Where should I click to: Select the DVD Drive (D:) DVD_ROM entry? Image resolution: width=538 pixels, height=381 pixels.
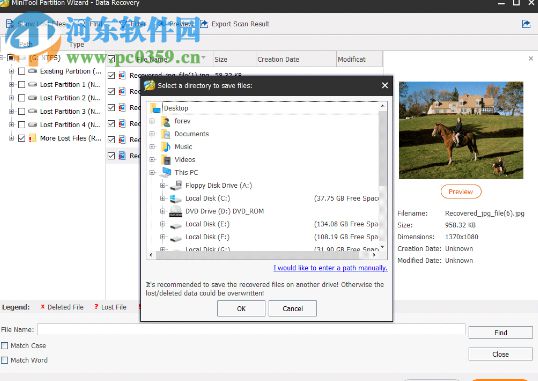pyautogui.click(x=224, y=211)
